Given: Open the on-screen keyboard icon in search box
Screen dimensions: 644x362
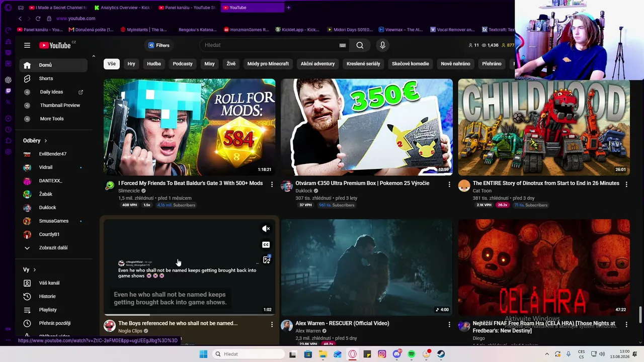Looking at the screenshot, I should pos(343,45).
